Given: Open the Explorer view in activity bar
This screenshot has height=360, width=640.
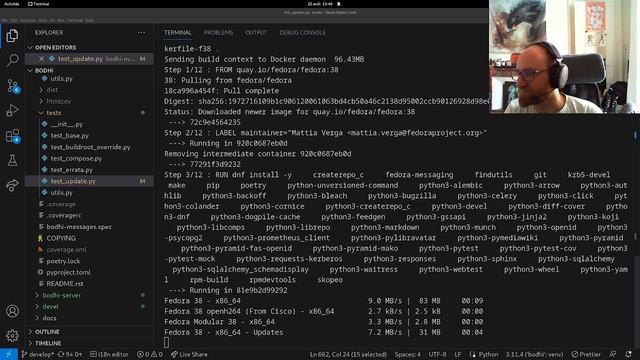Looking at the screenshot, I should click(12, 36).
